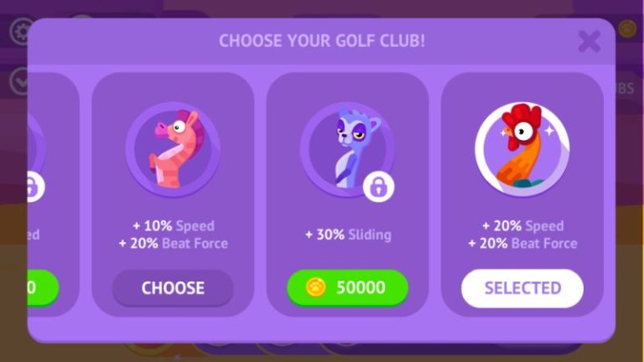Click the 'CHOOSE YOUR GOLF CLUB!' title

pos(322,40)
